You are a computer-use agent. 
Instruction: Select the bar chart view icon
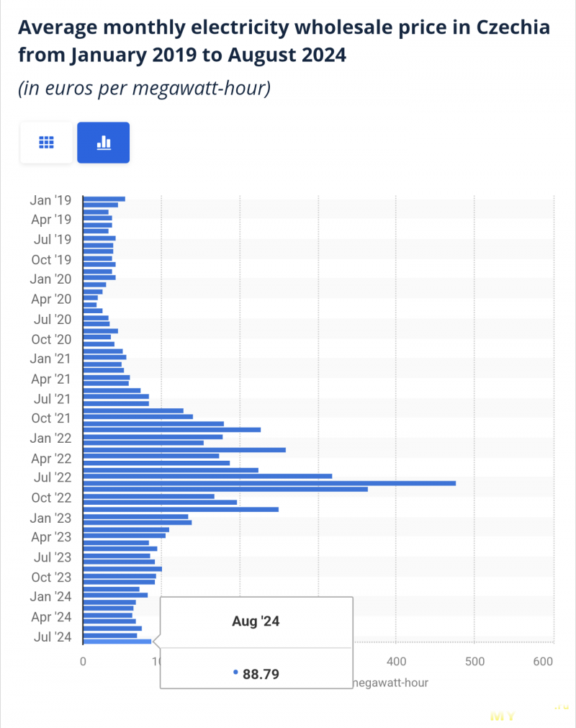tap(104, 143)
